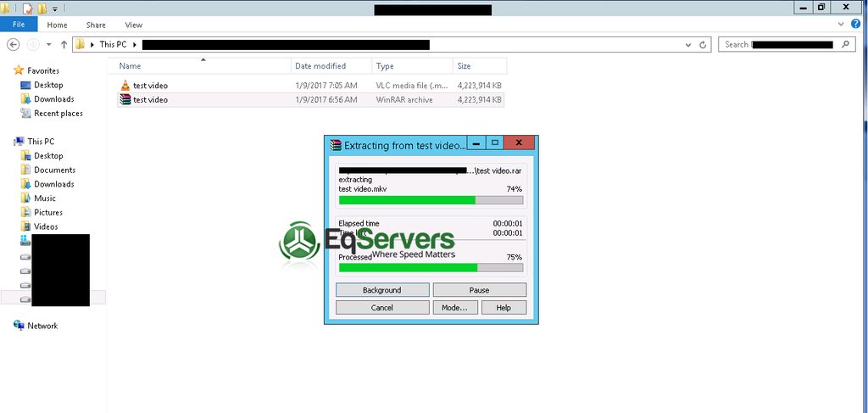The image size is (868, 413).
Task: Select Network in the navigation pane
Action: [x=42, y=326]
